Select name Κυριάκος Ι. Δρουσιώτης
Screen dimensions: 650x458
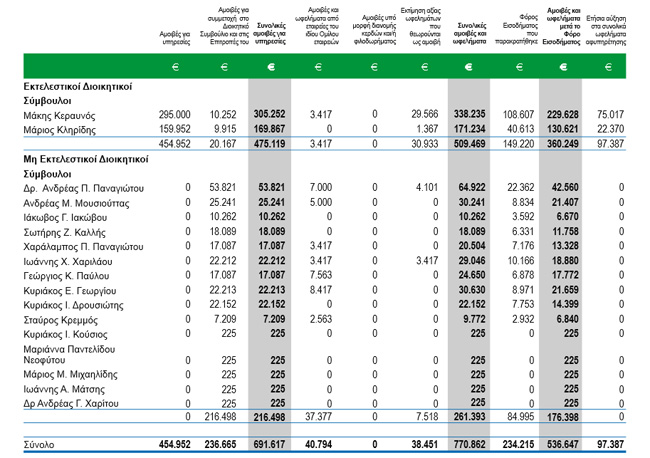73,305
